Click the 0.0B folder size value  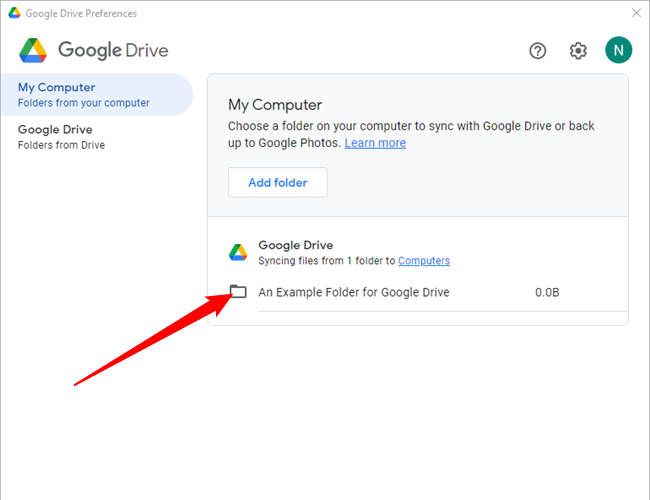point(547,292)
